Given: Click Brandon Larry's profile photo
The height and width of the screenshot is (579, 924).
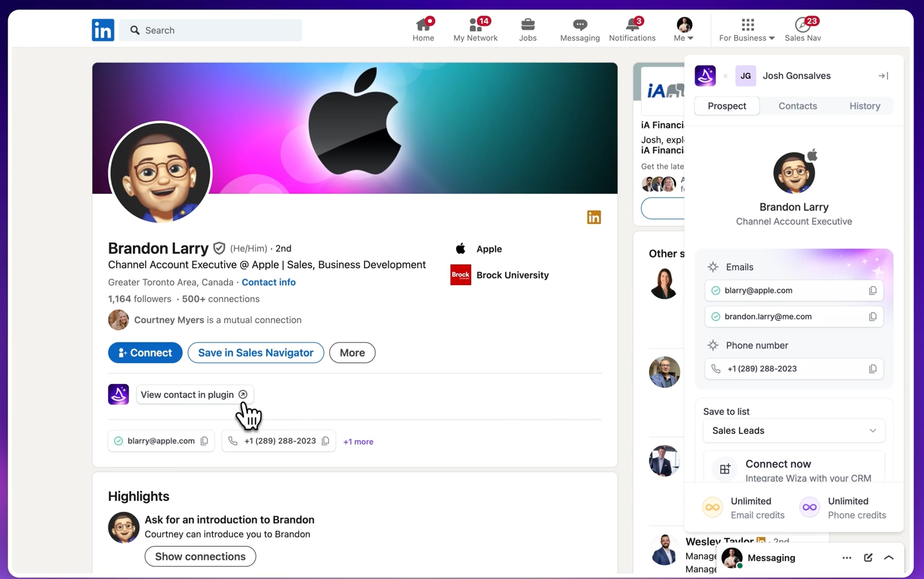Looking at the screenshot, I should [160, 173].
